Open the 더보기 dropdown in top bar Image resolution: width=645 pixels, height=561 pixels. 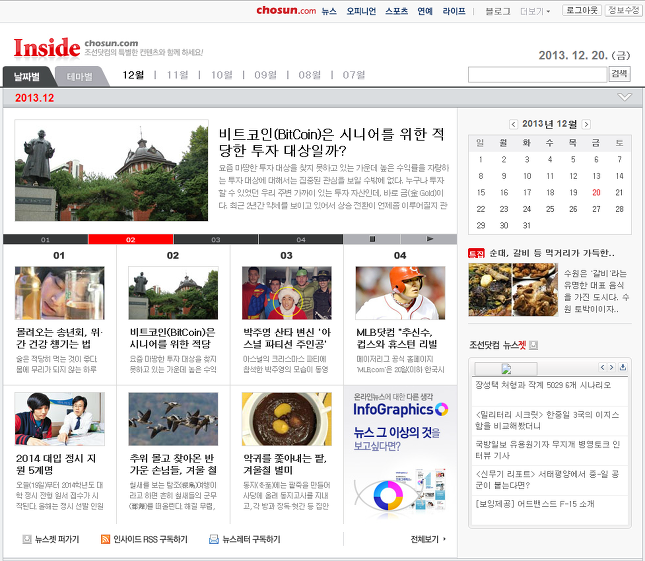(535, 12)
